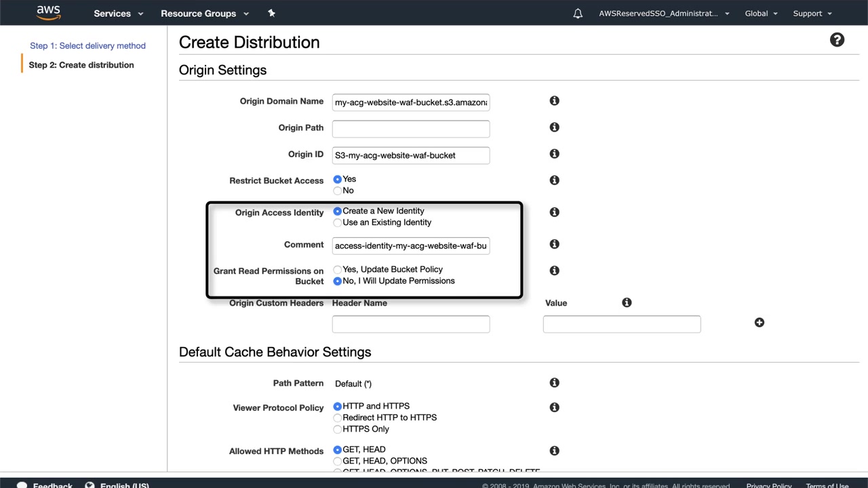Click Step 2: Create distribution
This screenshot has width=868, height=488.
coord(81,65)
